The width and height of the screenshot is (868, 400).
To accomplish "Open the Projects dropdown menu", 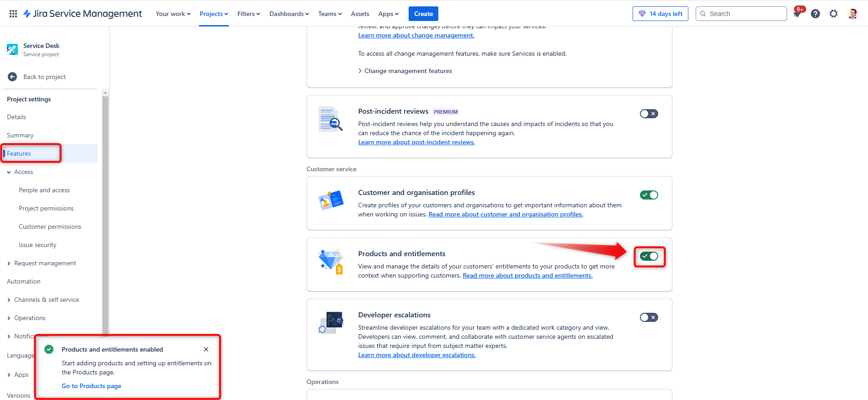I will (x=213, y=14).
